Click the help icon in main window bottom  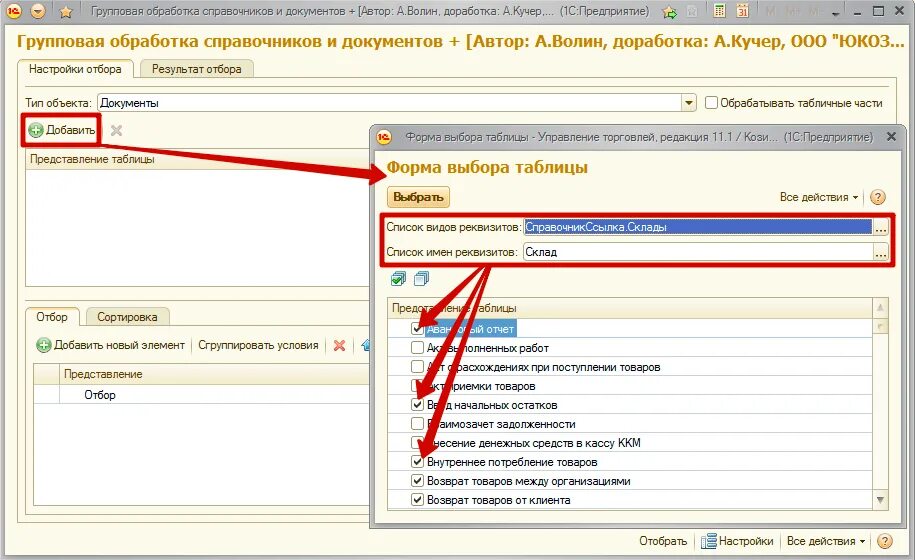tap(885, 541)
